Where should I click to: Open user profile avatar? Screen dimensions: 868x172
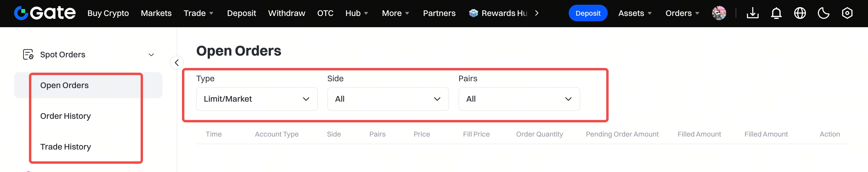pyautogui.click(x=719, y=13)
